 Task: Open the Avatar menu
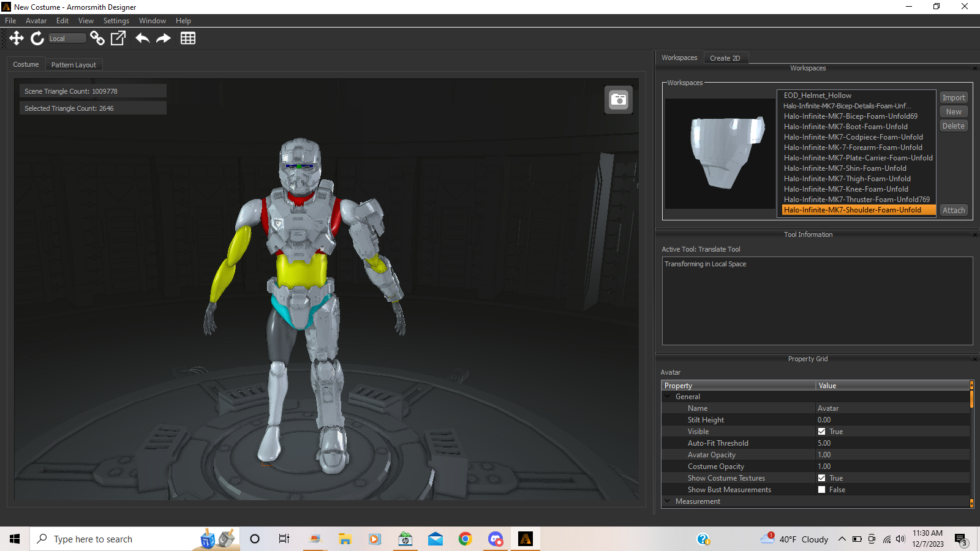pos(36,21)
